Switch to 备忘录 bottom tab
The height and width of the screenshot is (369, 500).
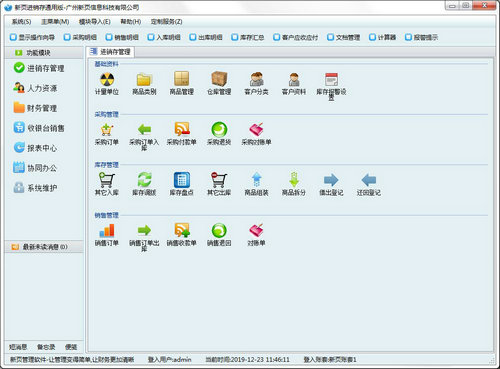point(46,347)
